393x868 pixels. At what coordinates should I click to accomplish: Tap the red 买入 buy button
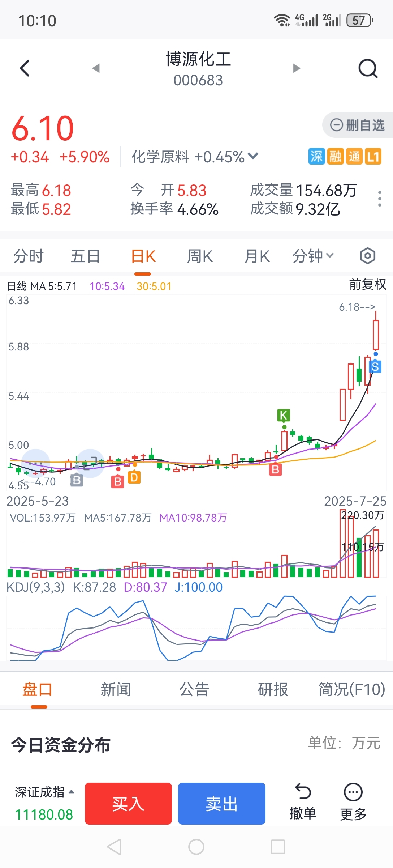(x=128, y=804)
